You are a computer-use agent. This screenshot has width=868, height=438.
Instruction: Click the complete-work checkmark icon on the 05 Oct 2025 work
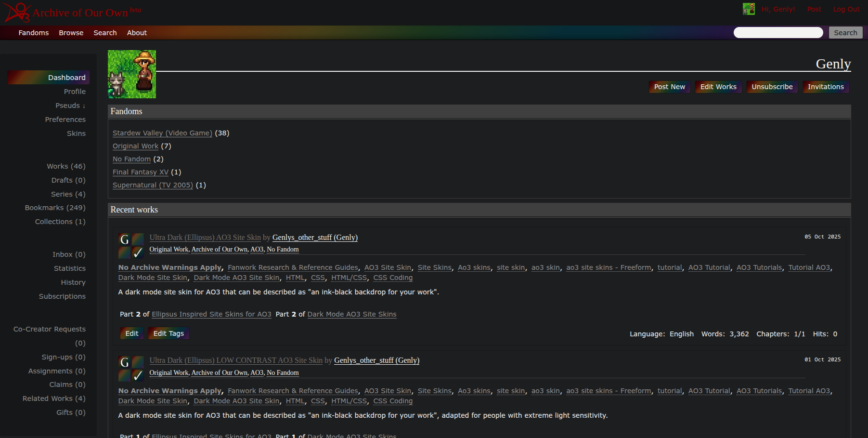[x=138, y=252]
